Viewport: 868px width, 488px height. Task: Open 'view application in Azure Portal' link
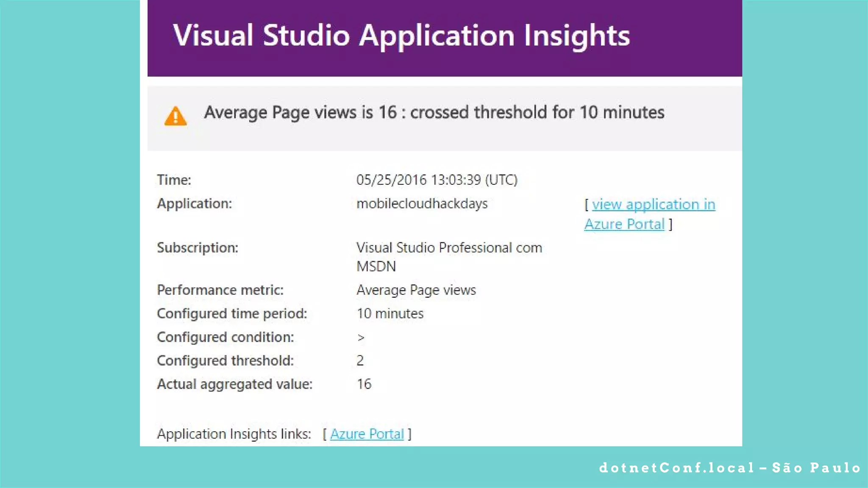[653, 205]
